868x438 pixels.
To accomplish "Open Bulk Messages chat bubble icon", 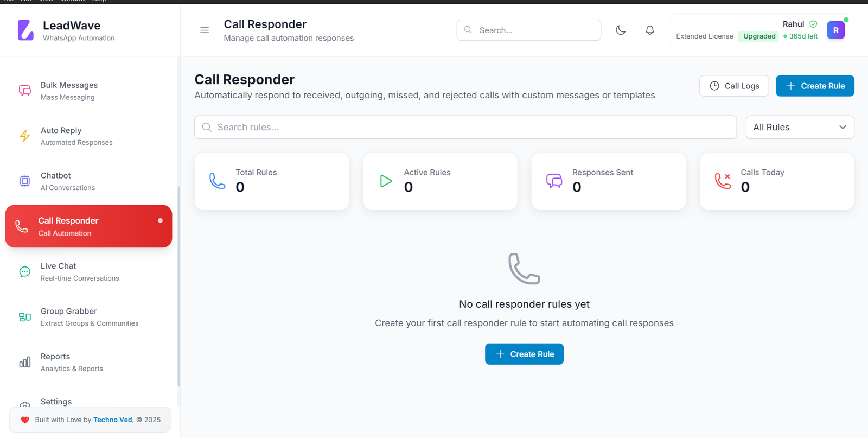I will click(25, 91).
